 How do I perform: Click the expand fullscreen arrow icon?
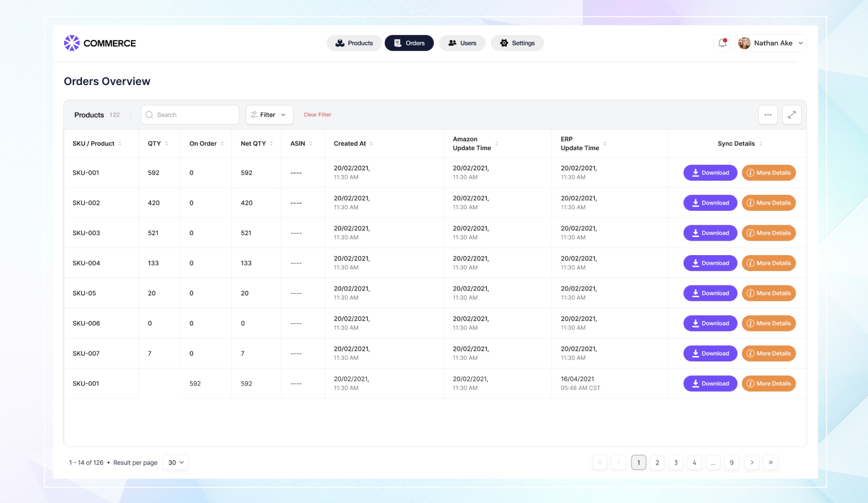pyautogui.click(x=792, y=115)
